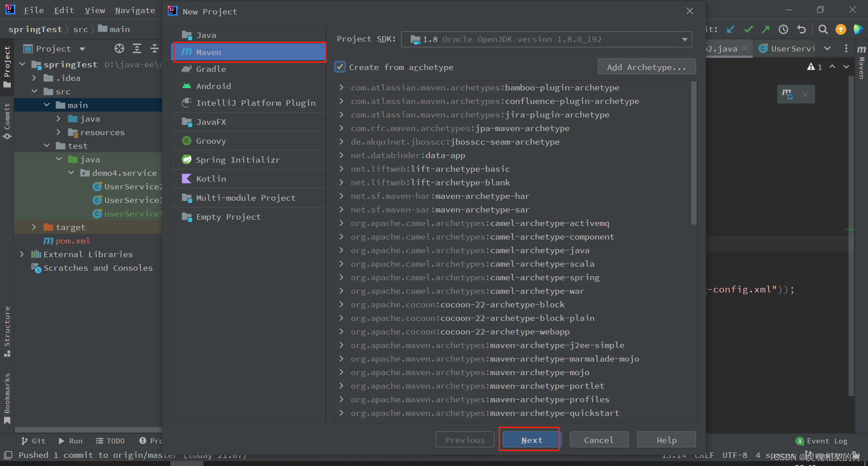
Task: Load Maven changes floating icon in editor
Action: coord(788,94)
